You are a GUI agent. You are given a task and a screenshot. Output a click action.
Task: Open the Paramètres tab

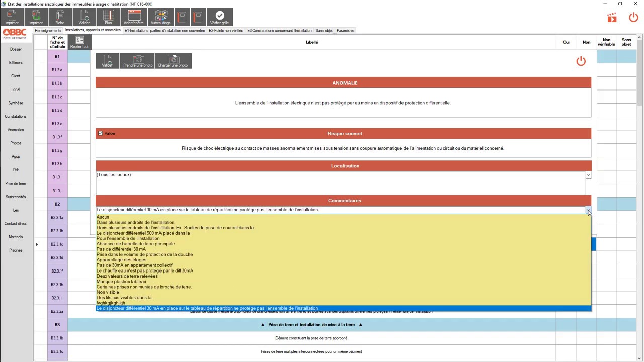click(346, 30)
